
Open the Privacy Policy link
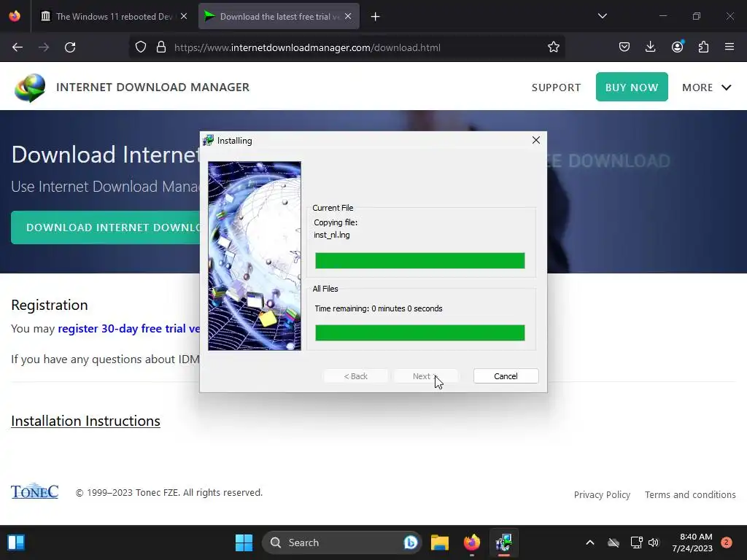click(602, 495)
